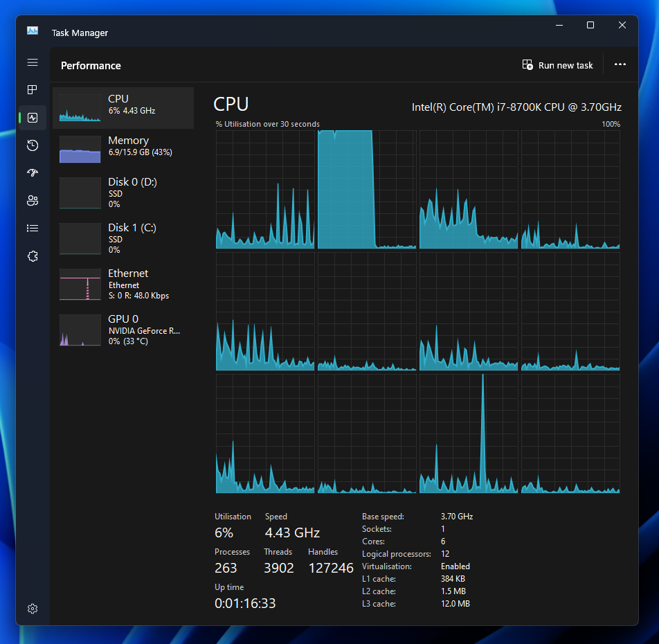The height and width of the screenshot is (644, 659).
Task: Select Ethernet in the resource list
Action: tap(123, 285)
